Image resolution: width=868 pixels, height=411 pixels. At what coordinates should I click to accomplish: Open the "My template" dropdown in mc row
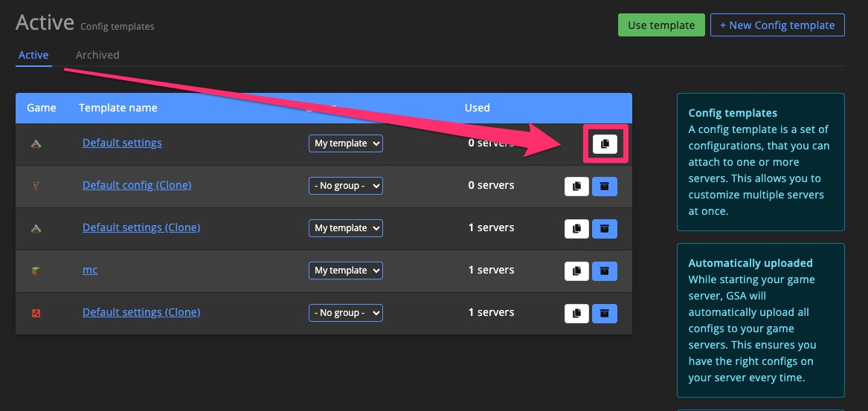click(345, 271)
